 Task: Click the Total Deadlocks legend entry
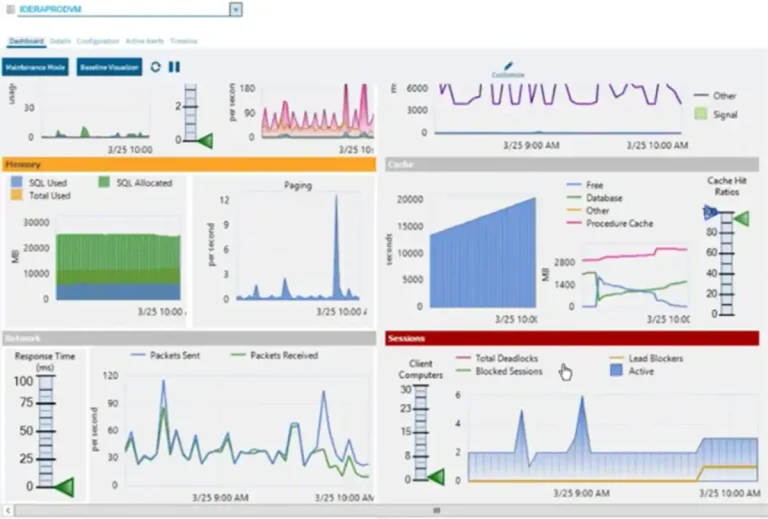pyautogui.click(x=498, y=358)
